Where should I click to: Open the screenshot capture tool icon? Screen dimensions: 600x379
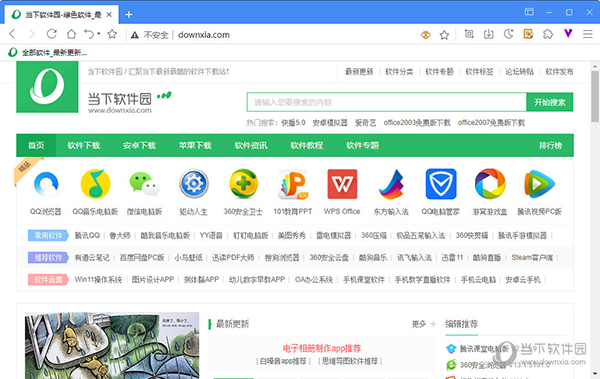click(x=469, y=34)
